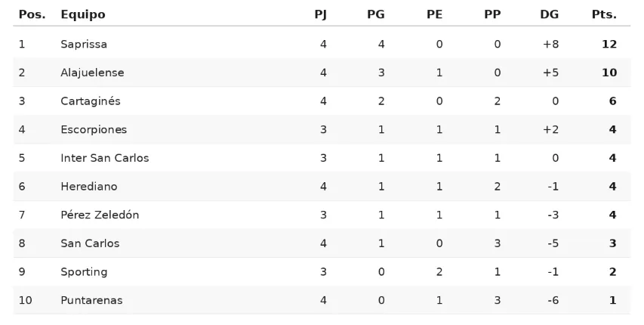
Task: Click the Equipo column header
Action: pyautogui.click(x=83, y=14)
